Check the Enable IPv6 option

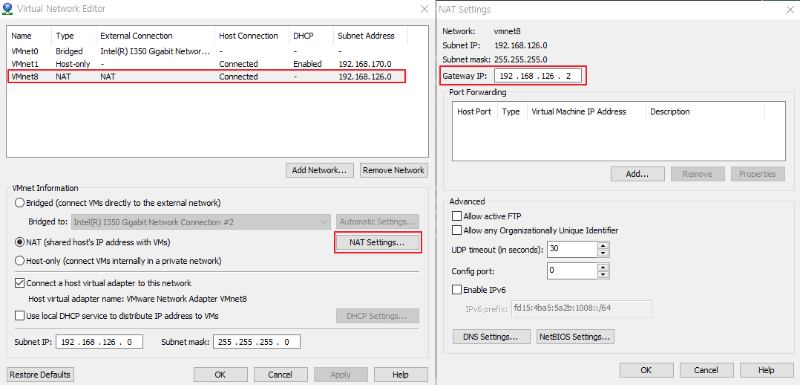tap(457, 290)
